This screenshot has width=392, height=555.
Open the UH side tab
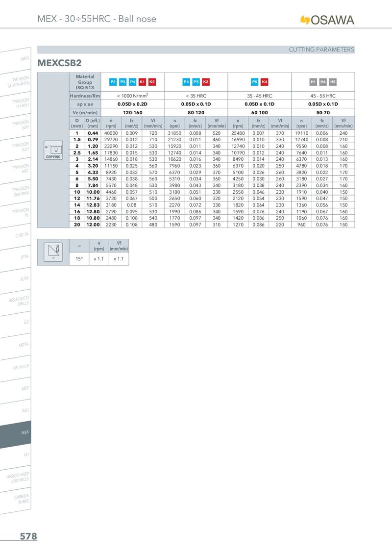click(x=16, y=455)
